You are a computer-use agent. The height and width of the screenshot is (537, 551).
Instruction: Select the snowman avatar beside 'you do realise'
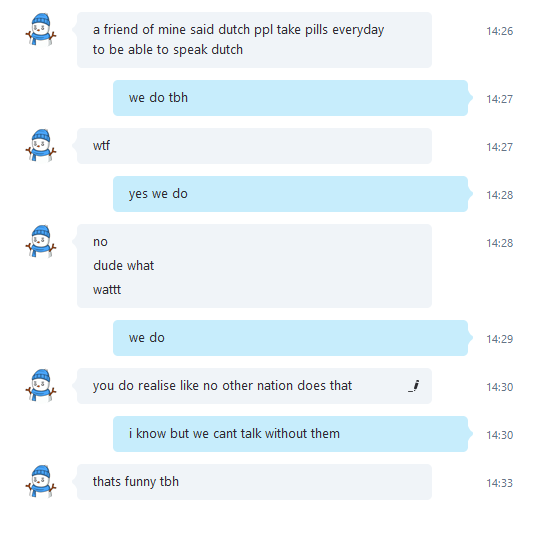point(41,386)
